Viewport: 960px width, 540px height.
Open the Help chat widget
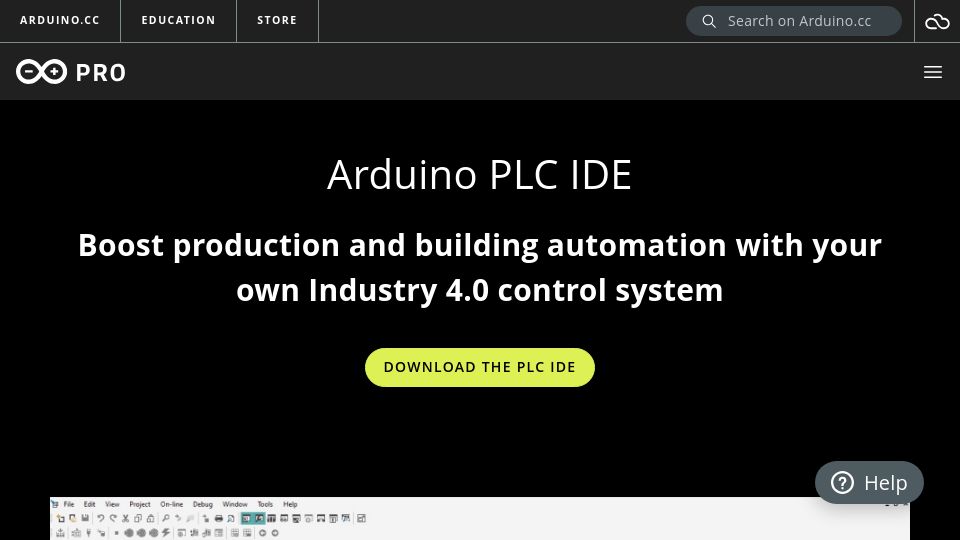click(869, 482)
